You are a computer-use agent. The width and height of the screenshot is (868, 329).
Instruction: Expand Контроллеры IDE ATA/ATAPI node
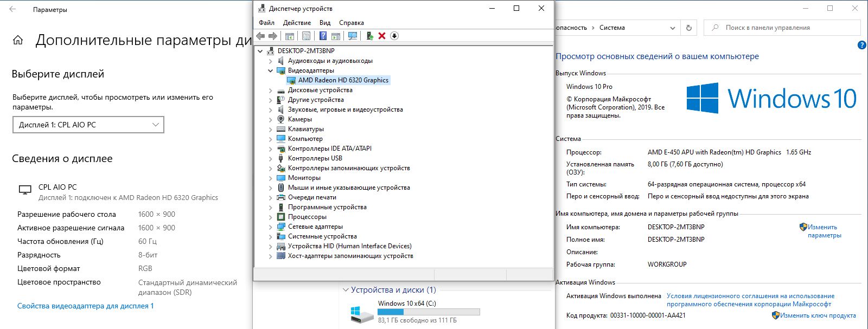point(271,149)
